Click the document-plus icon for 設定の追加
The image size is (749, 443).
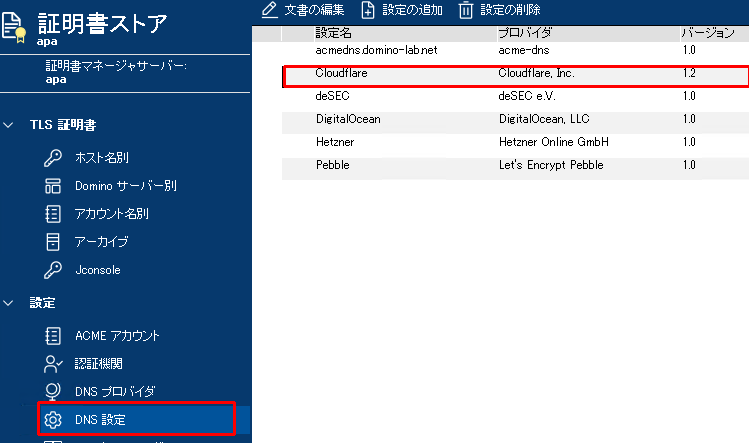pos(368,10)
